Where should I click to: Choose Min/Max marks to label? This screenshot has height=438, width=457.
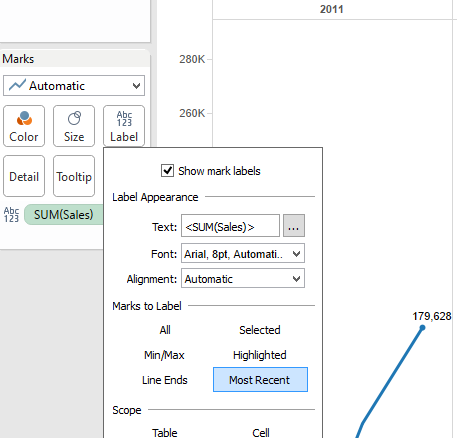coord(164,355)
